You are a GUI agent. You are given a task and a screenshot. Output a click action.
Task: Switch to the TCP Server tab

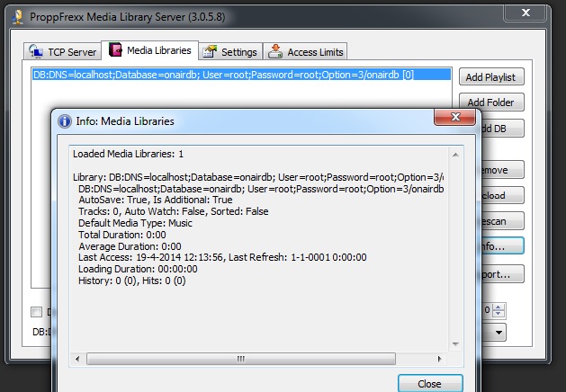coord(62,51)
